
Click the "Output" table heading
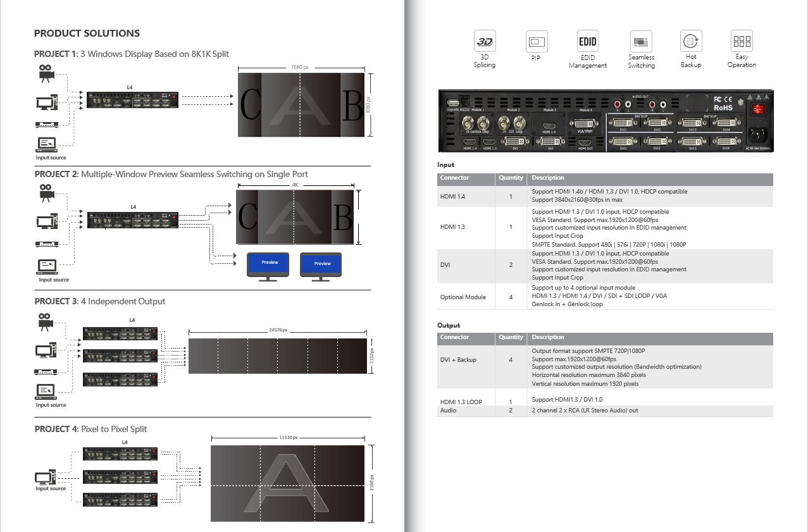coord(449,325)
